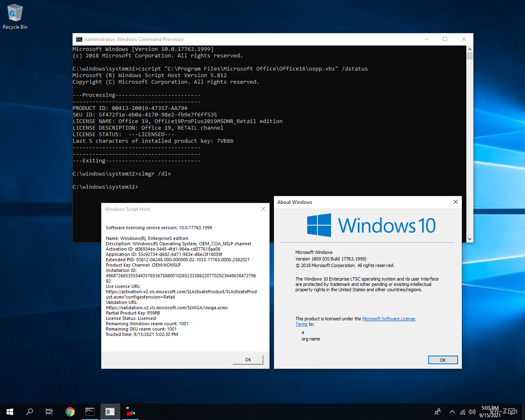Click the 'Name: Windows(R), EnterpriseS edition' line
Image resolution: width=525 pixels, height=420 pixels.
pos(147,238)
